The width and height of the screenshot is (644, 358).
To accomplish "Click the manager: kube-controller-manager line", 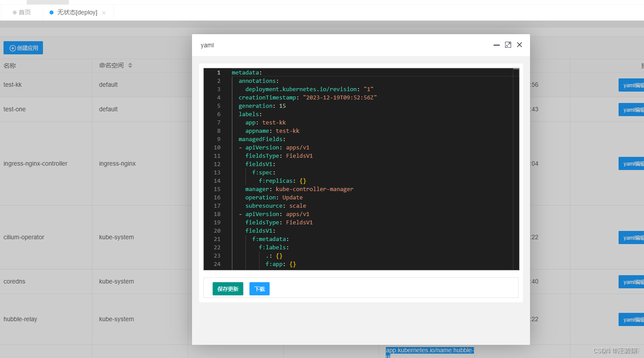I will 299,189.
